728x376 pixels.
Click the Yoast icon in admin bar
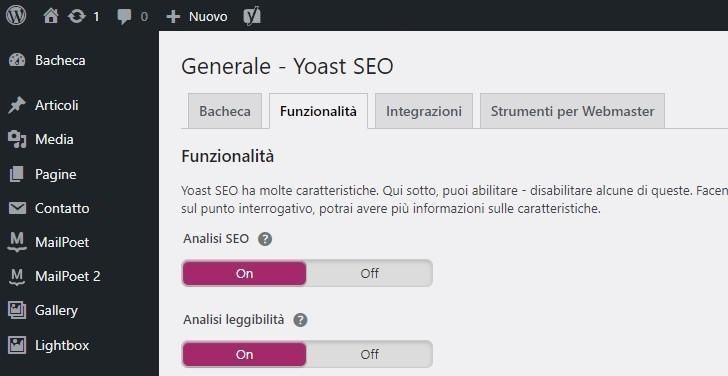[x=252, y=17]
